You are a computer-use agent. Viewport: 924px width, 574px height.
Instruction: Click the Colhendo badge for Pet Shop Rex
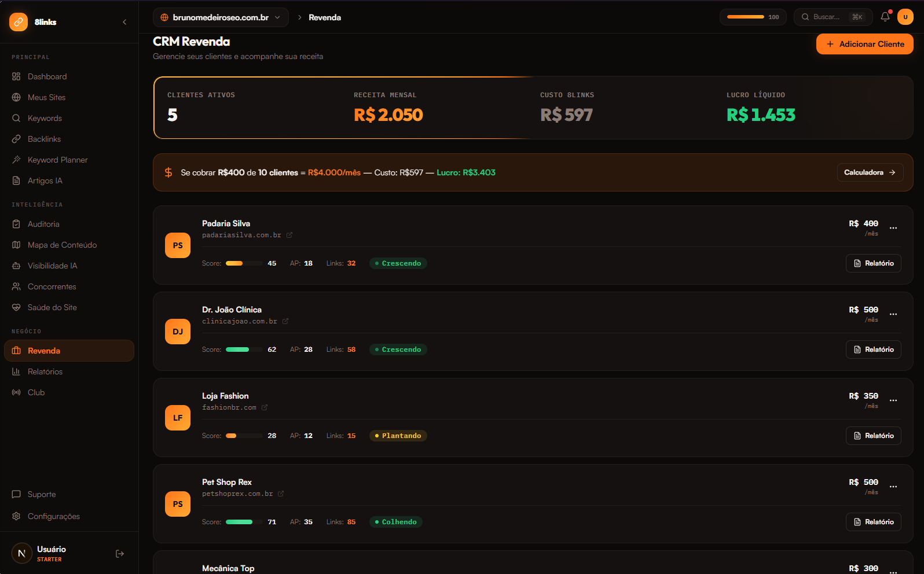click(396, 522)
